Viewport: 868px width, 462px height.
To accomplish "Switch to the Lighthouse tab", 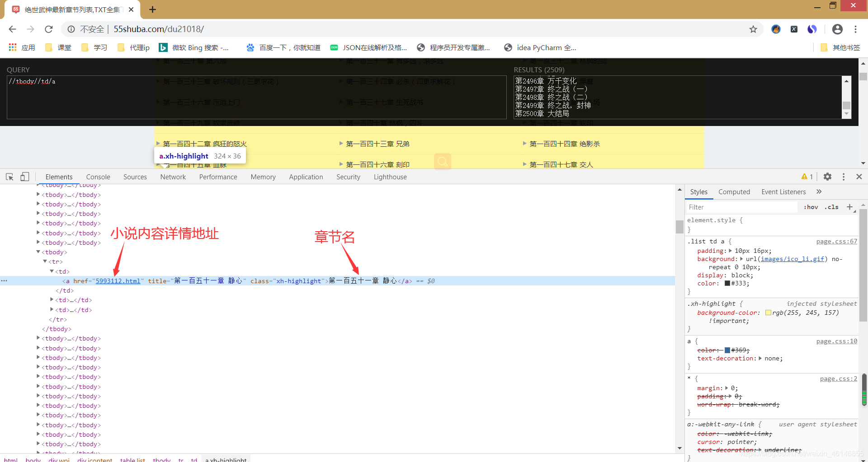I will pos(390,177).
